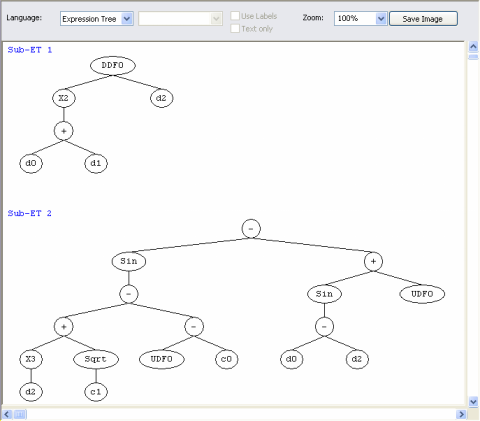Image resolution: width=480 pixels, height=421 pixels.
Task: Click the Sub-ET 1 heading label
Action: [30, 50]
